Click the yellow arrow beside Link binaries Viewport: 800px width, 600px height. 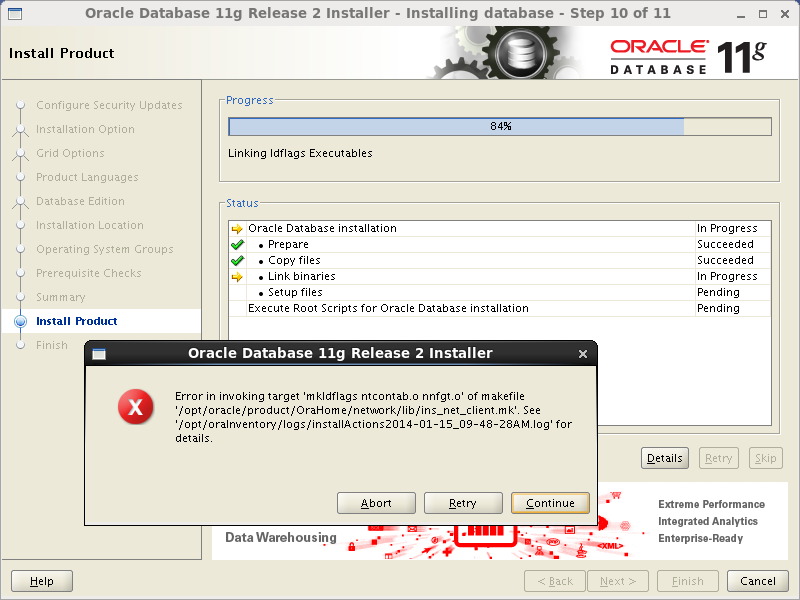[x=239, y=276]
